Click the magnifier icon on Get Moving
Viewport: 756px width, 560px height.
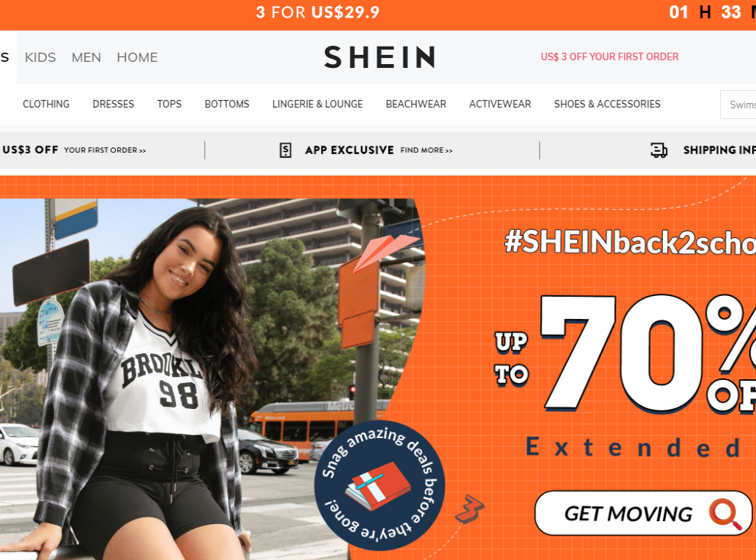725,515
